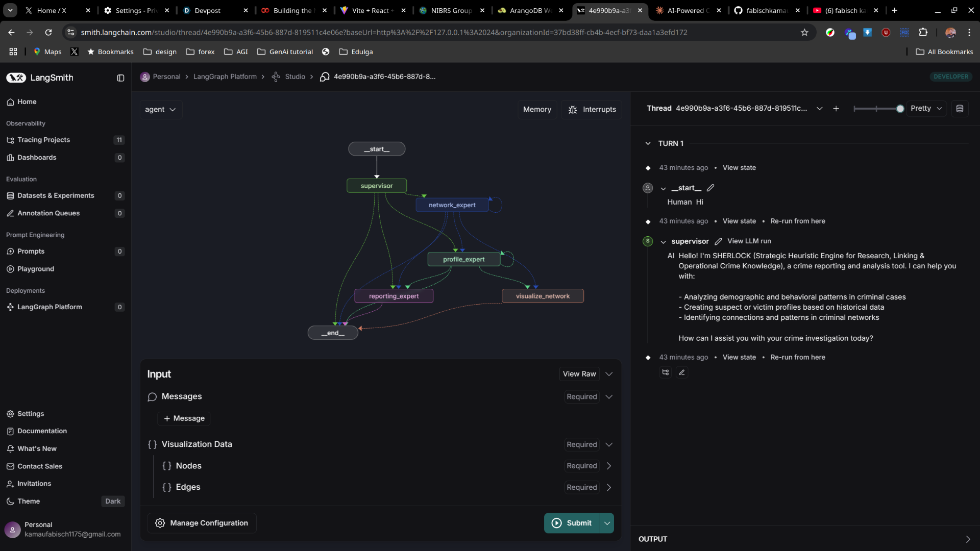Image resolution: width=980 pixels, height=551 pixels.
Task: Create new thread with plus icon
Action: [836, 109]
